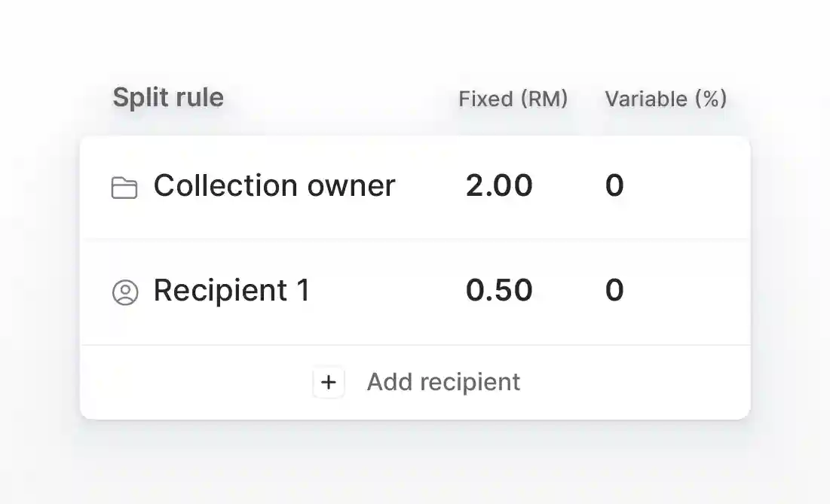Click the plus icon to add recipient

pyautogui.click(x=329, y=382)
